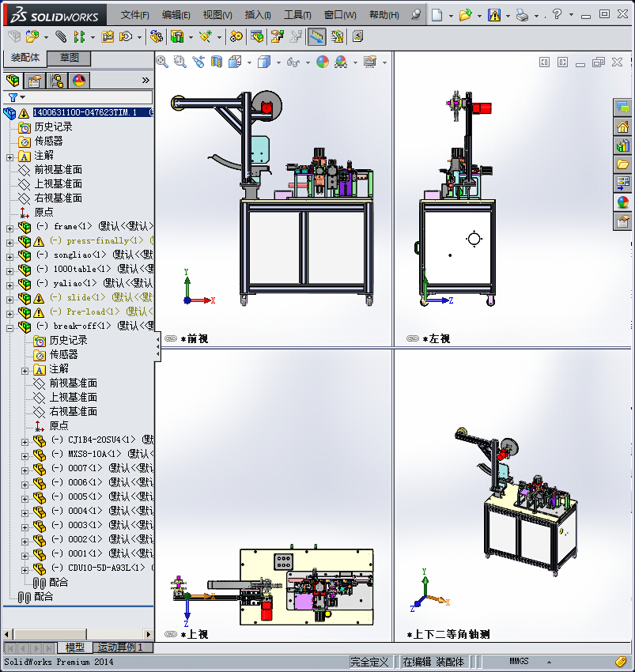This screenshot has width=635, height=672.
Task: Click the Insert Components icon
Action: point(32,36)
